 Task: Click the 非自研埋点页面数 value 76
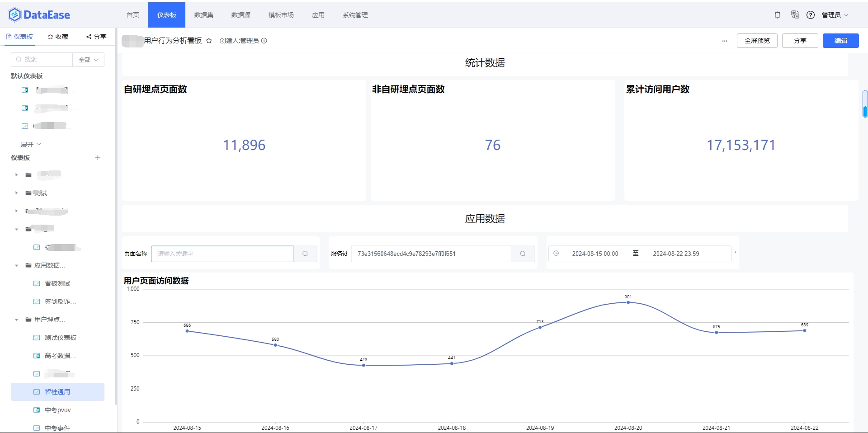(x=493, y=145)
